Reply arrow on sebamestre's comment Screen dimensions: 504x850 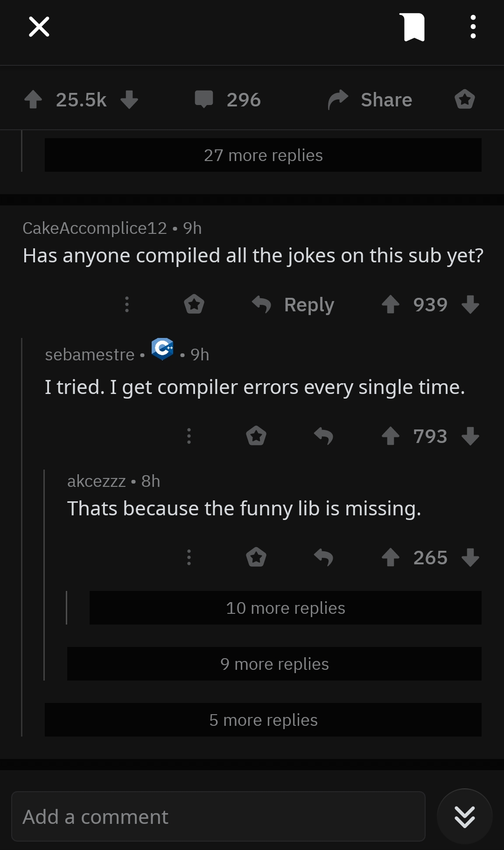click(323, 436)
